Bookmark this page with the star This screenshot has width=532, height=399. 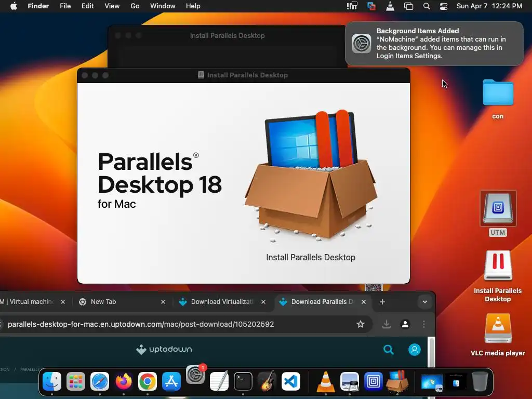coord(361,324)
